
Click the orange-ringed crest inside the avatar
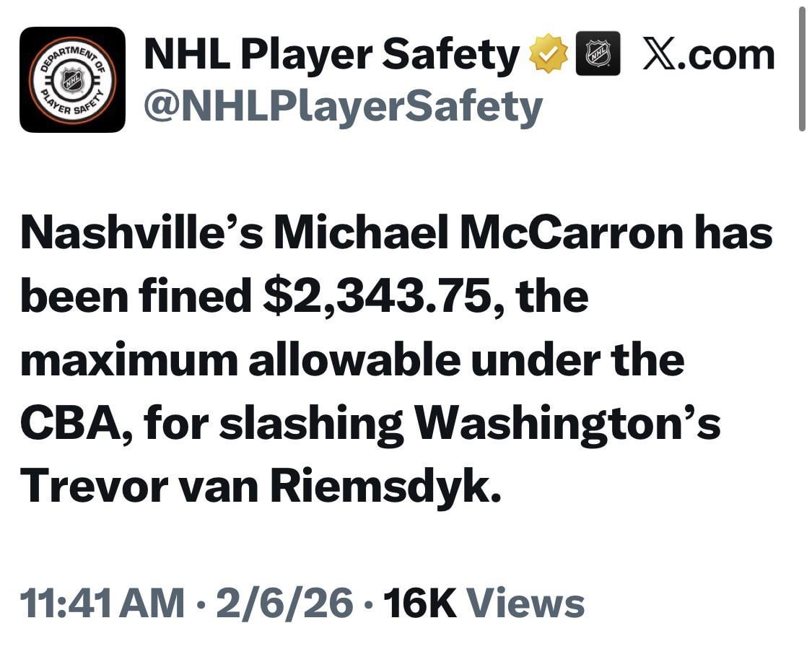(70, 79)
